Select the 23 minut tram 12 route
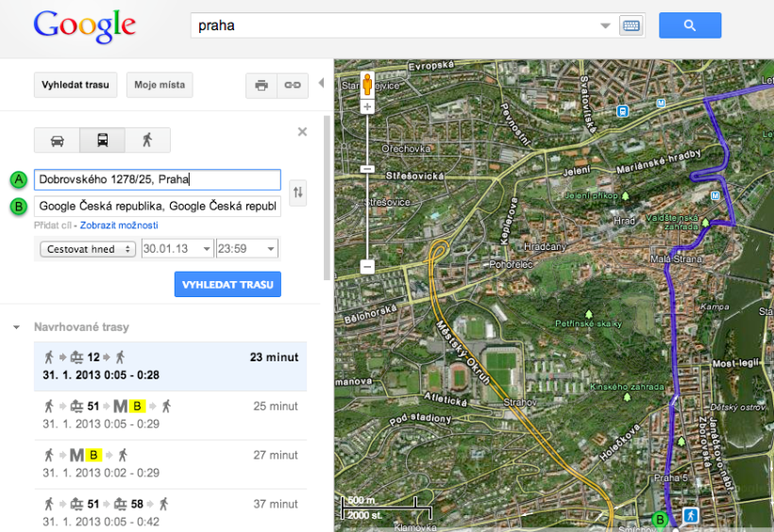Image resolution: width=774 pixels, height=532 pixels. [170, 366]
